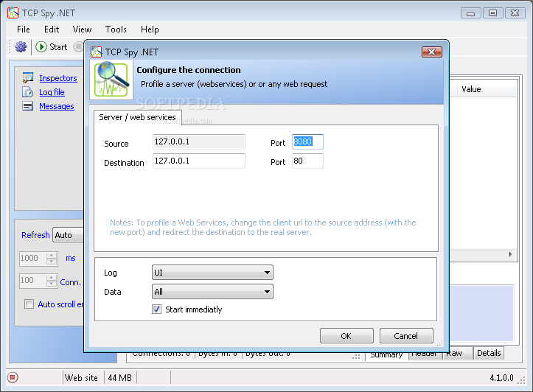Click the Messages list icon
Image resolution: width=533 pixels, height=392 pixels.
point(28,106)
